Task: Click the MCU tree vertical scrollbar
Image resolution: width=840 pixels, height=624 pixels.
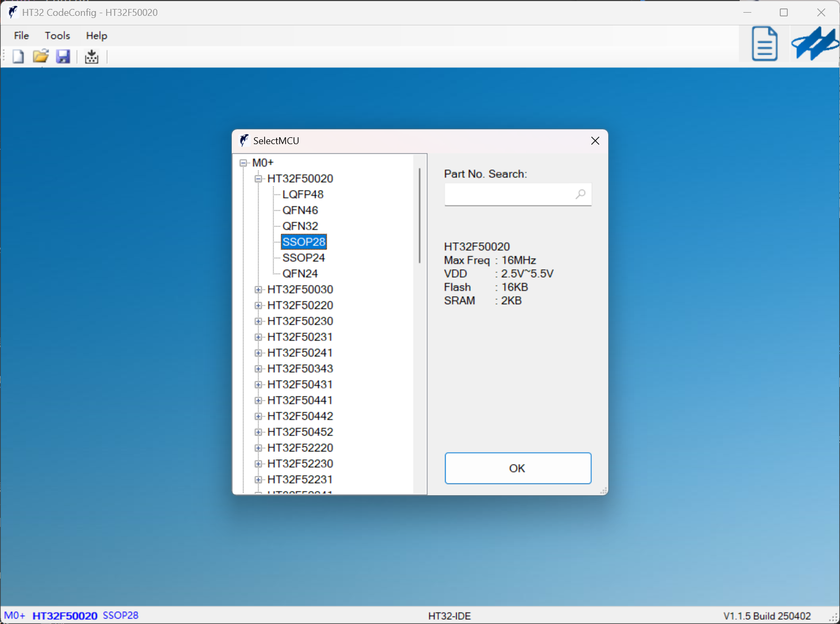Action: pyautogui.click(x=420, y=216)
